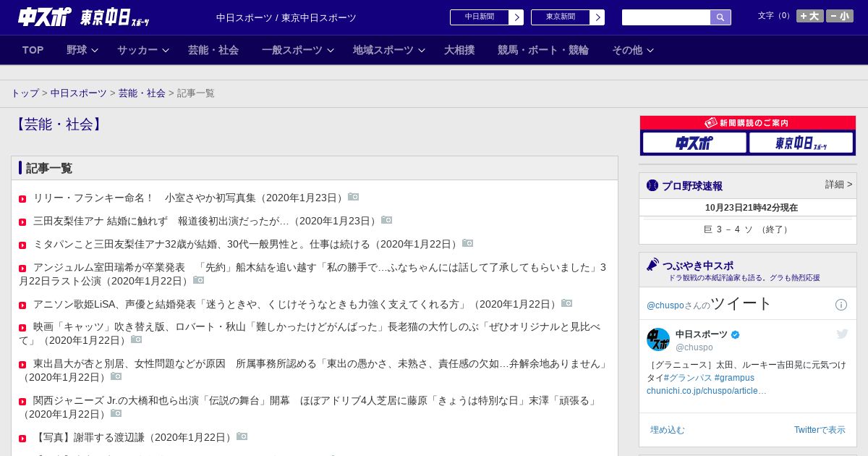The image size is (868, 456).
Task: Decrease text size with the 小 button
Action: (x=840, y=16)
